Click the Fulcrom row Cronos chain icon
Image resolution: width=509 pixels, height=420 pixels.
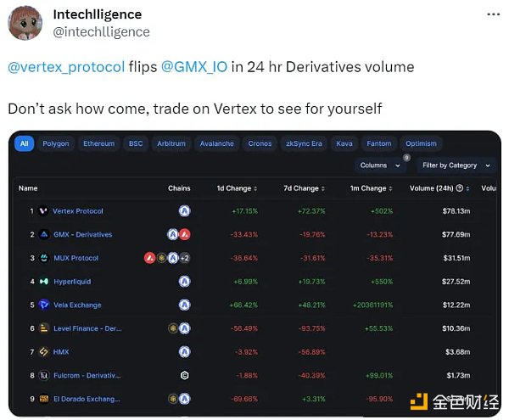[x=184, y=374]
